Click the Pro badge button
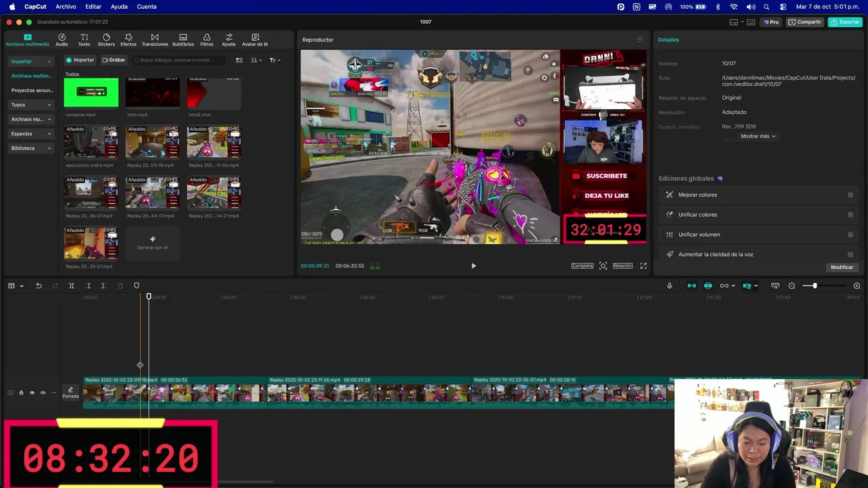868x488 pixels. click(x=771, y=22)
